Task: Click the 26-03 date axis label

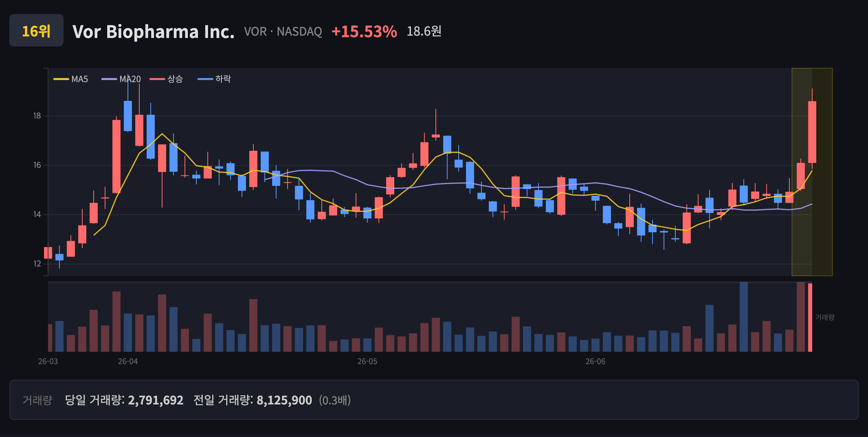Action: [x=48, y=362]
